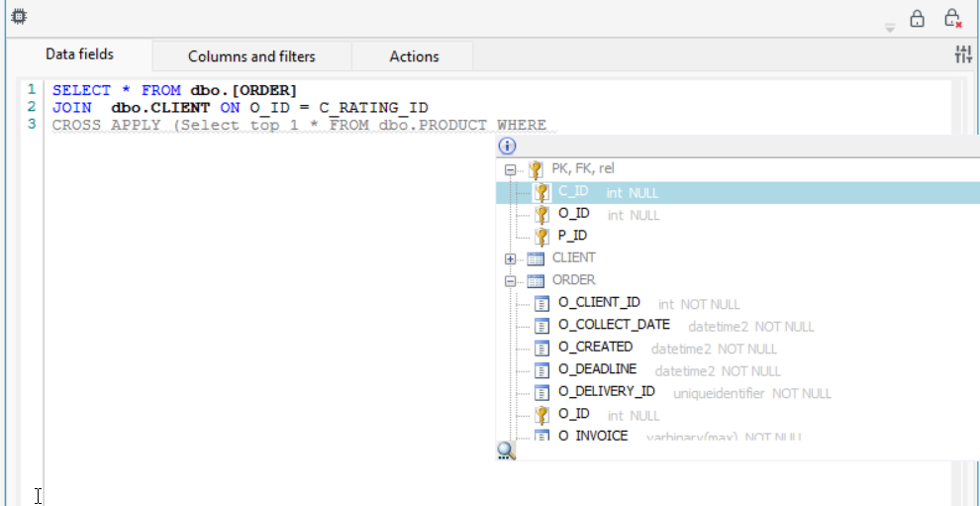Click the C_RATING_ID text on line 2

click(373, 108)
